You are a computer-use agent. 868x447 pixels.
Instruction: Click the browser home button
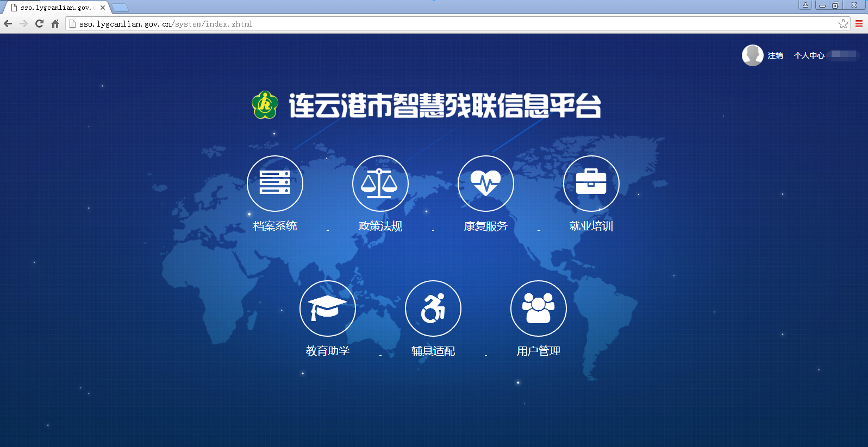[x=55, y=24]
